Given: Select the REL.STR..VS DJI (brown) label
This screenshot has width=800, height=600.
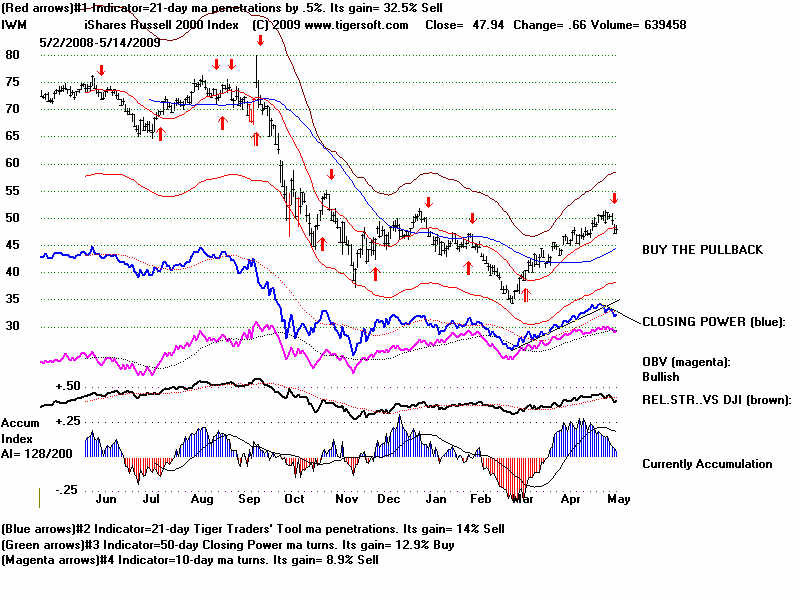Looking at the screenshot, I should (x=716, y=400).
